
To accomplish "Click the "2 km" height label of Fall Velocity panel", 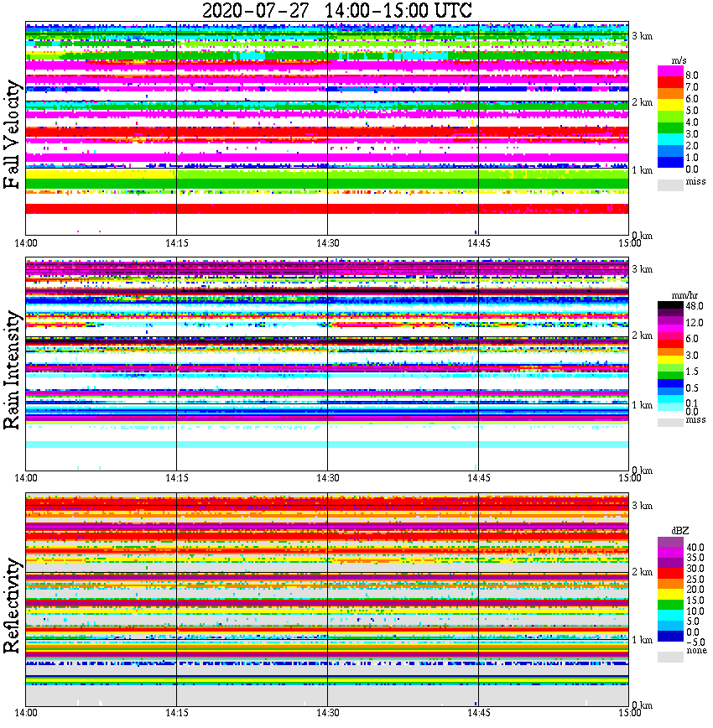I will click(643, 102).
